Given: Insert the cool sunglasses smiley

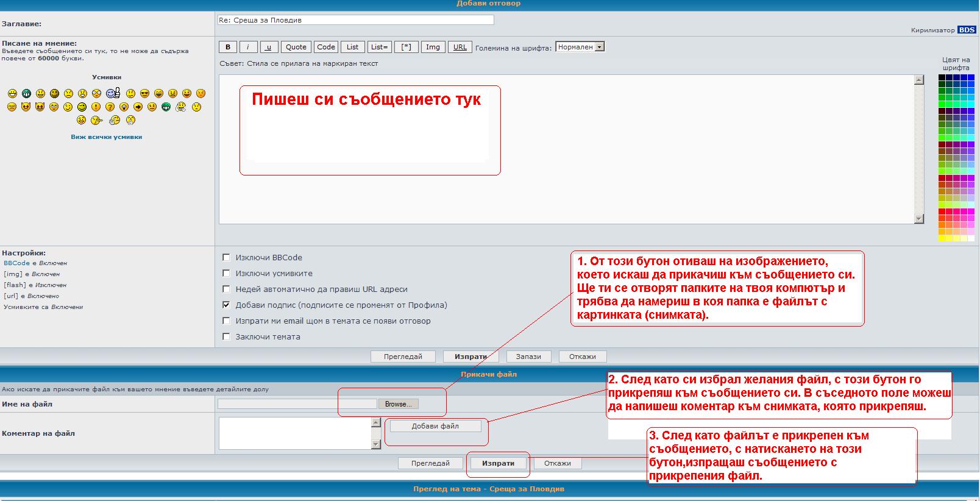Looking at the screenshot, I should 144,93.
